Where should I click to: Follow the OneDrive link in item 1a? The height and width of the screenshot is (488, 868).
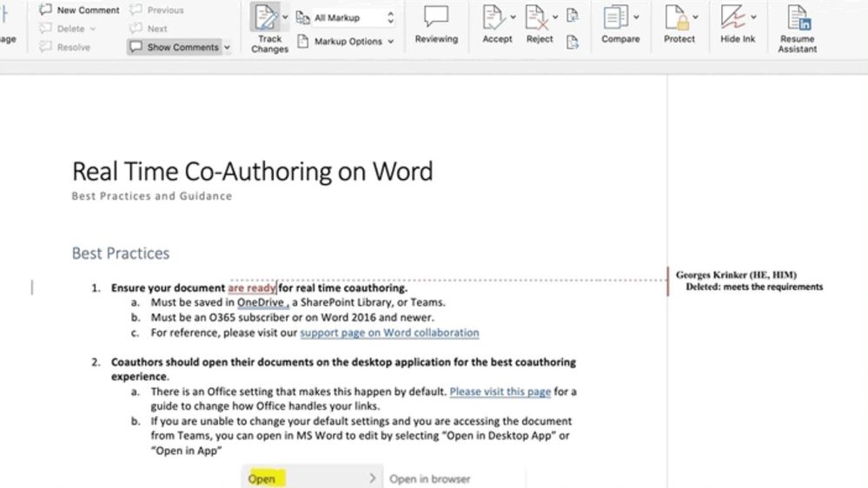click(262, 303)
